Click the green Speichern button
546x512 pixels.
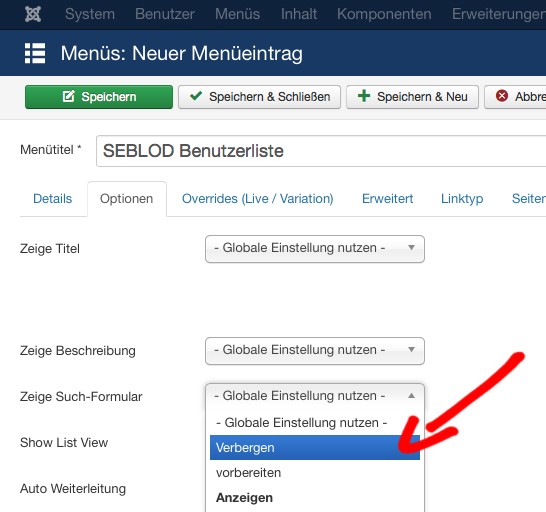(99, 97)
